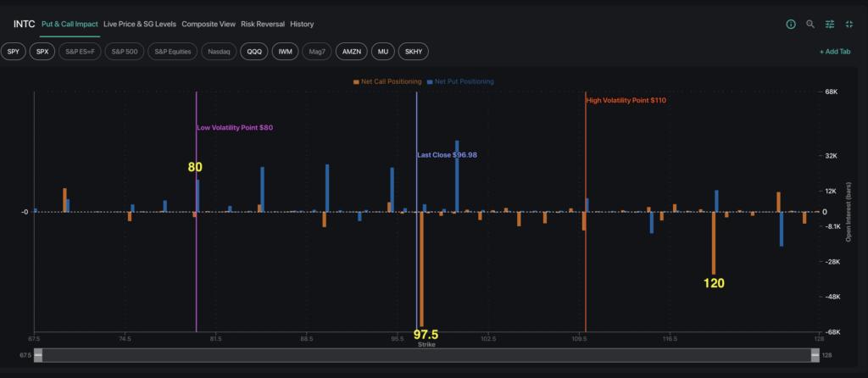Choose the S&P 500 chip

[x=124, y=52]
